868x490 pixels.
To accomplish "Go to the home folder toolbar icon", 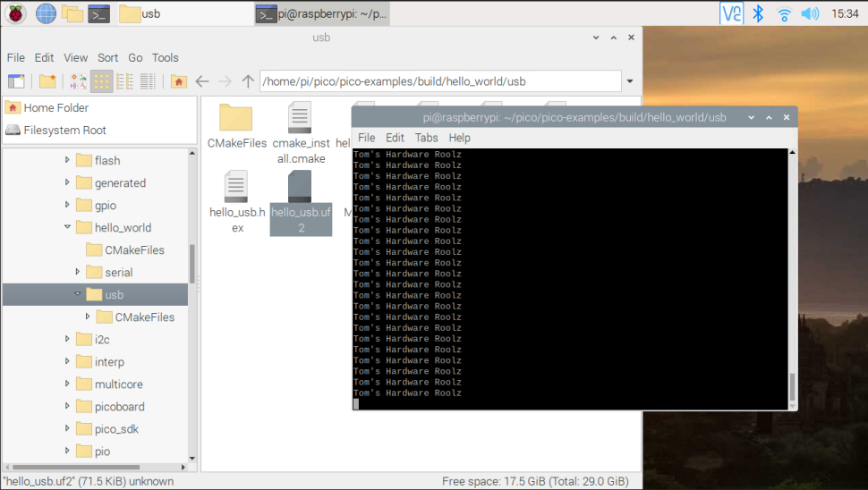I will (x=178, y=82).
